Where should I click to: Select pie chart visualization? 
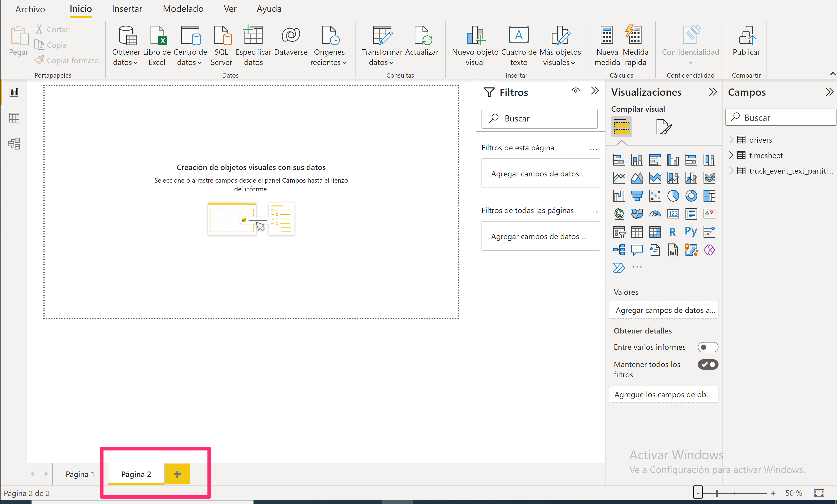point(673,196)
